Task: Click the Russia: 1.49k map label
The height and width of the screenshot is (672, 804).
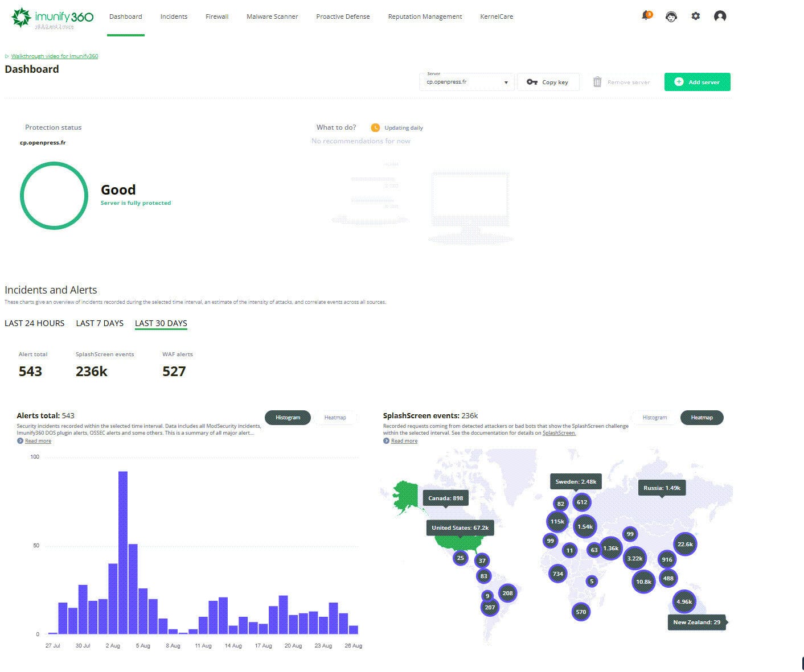Action: tap(662, 488)
